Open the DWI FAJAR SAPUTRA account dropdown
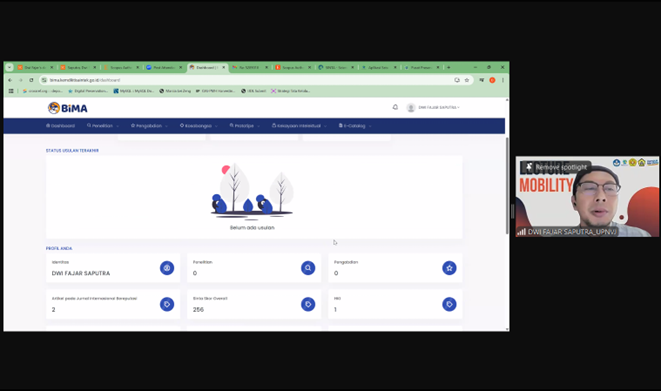Viewport: 661px width, 391px height. (x=439, y=107)
